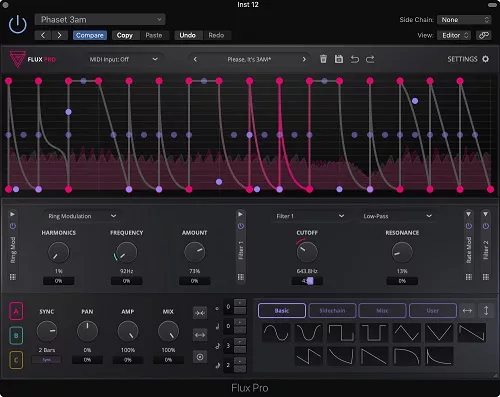Toggle Filter 1 module power icon
The image size is (500, 397).
[241, 226]
